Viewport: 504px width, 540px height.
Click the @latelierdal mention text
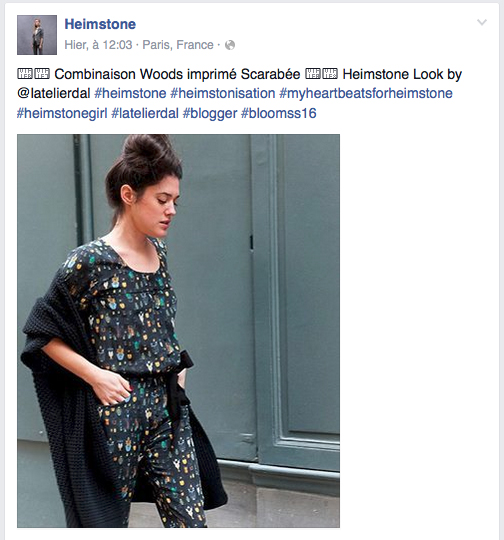54,93
